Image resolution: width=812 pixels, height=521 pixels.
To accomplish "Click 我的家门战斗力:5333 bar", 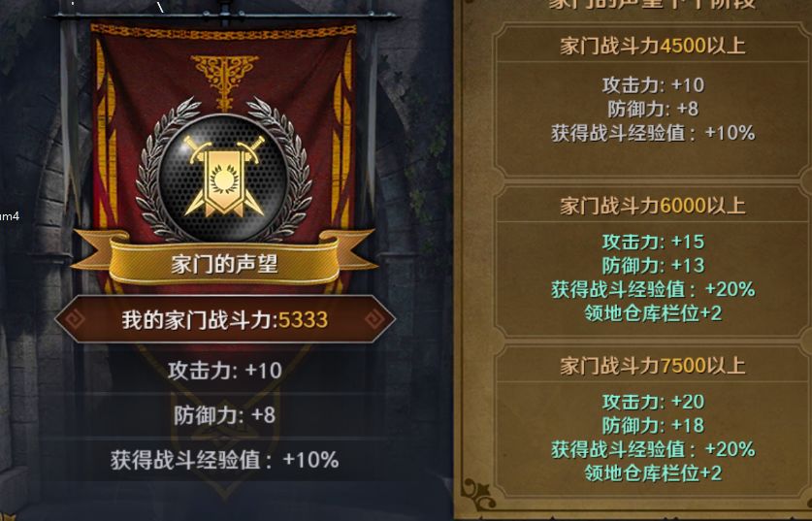I will pos(225,319).
